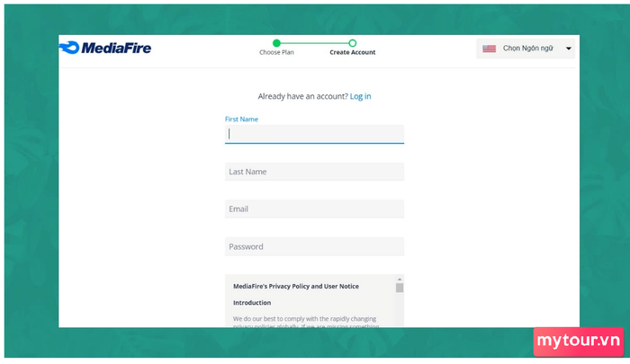Open the Chọn Ngôn ngữ language dropdown
The width and height of the screenshot is (630, 364).
526,49
